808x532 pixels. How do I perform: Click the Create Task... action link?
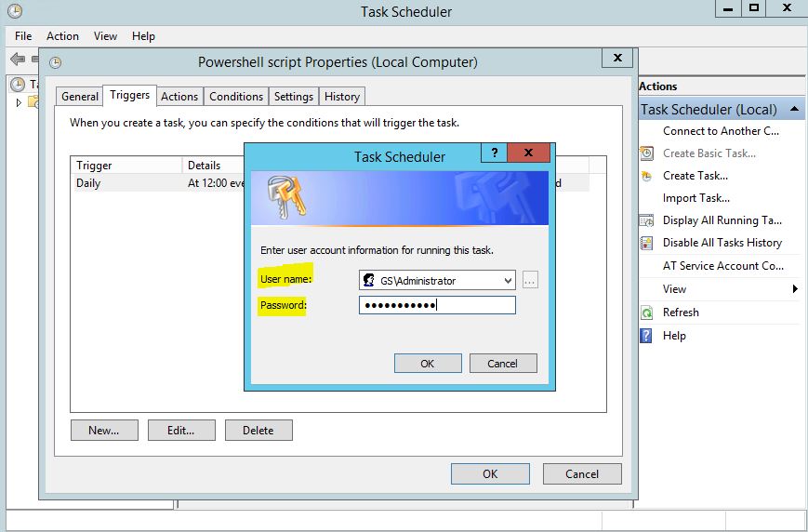695,176
